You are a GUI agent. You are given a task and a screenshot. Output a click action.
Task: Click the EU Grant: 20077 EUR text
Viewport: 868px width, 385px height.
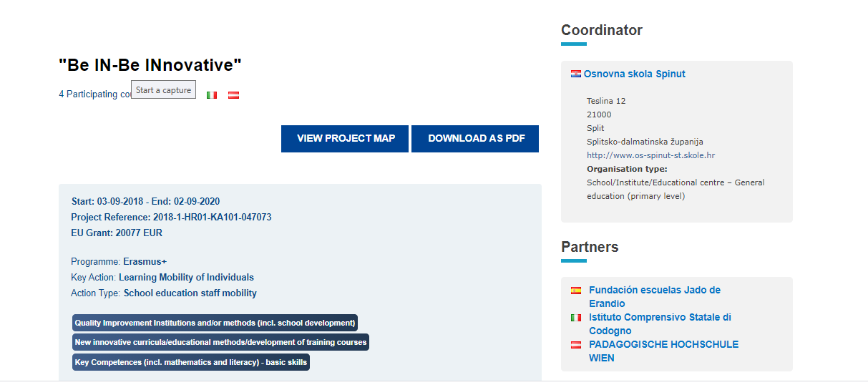(117, 233)
